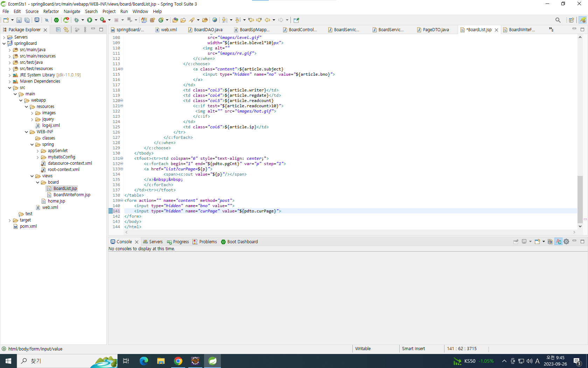This screenshot has height=368, width=588.
Task: Click the Debug bug icon in toolbar
Action: [76, 20]
